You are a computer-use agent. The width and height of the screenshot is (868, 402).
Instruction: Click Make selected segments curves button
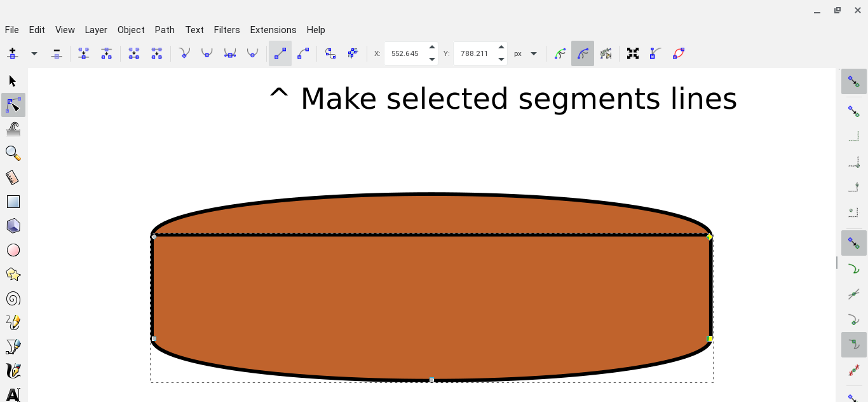click(303, 53)
